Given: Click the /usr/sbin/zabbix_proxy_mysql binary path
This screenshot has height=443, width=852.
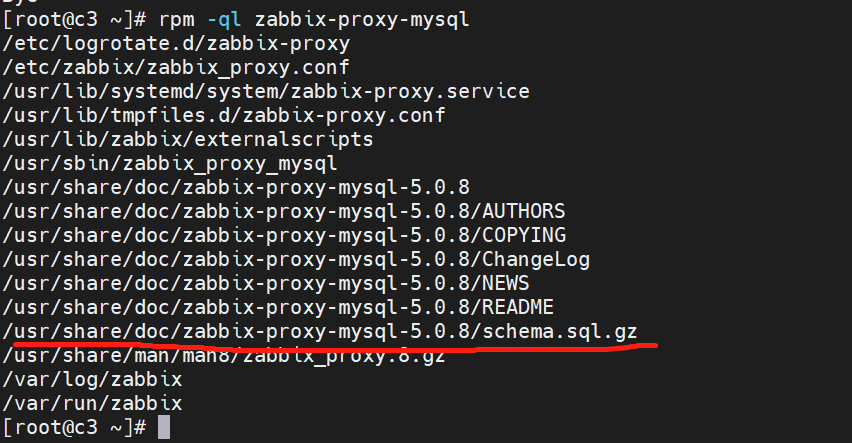Looking at the screenshot, I should coord(170,163).
